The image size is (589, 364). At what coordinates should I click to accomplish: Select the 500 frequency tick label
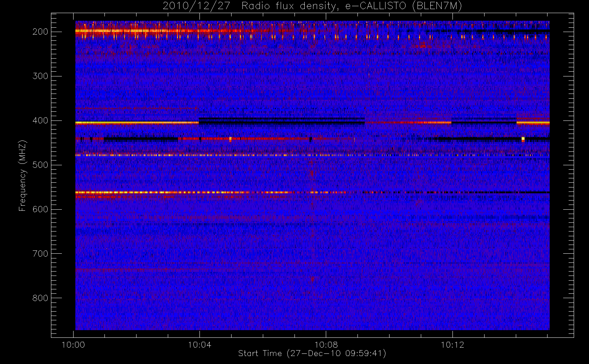tap(40, 165)
